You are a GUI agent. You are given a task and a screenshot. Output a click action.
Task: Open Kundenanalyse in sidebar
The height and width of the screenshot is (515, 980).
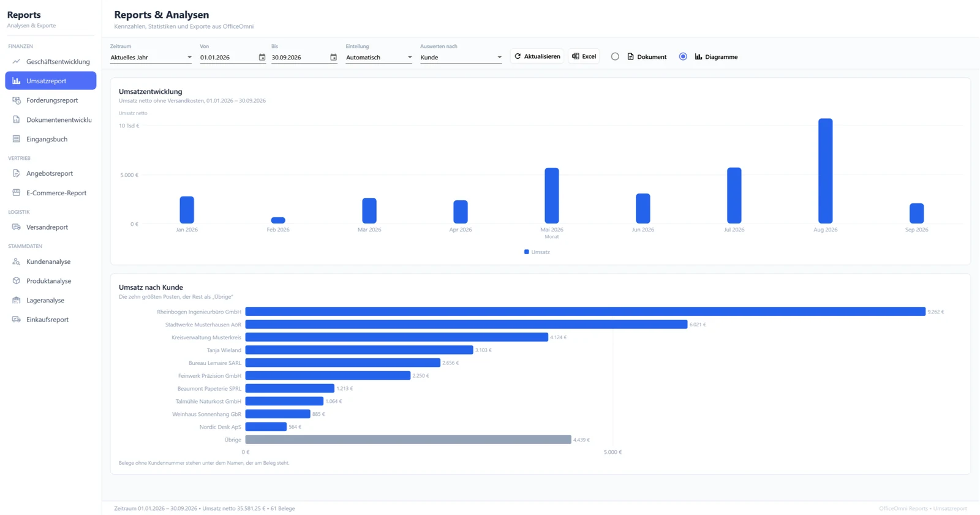(51, 261)
